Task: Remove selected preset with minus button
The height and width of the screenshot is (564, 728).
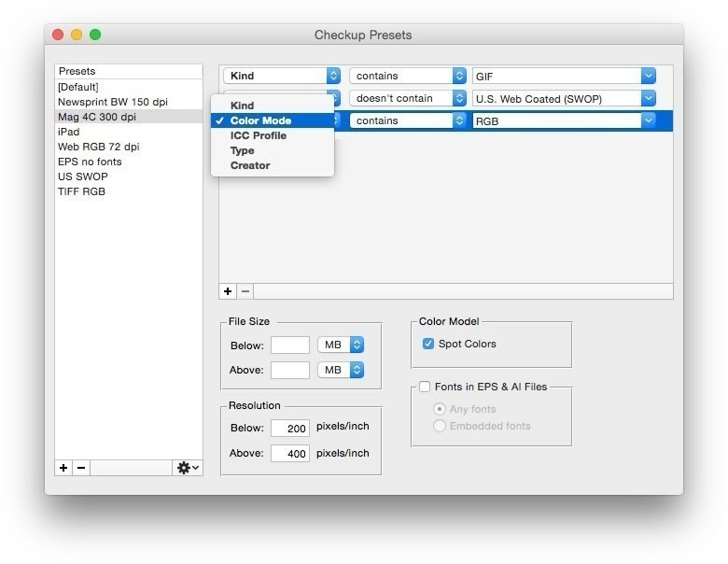Action: [x=81, y=468]
